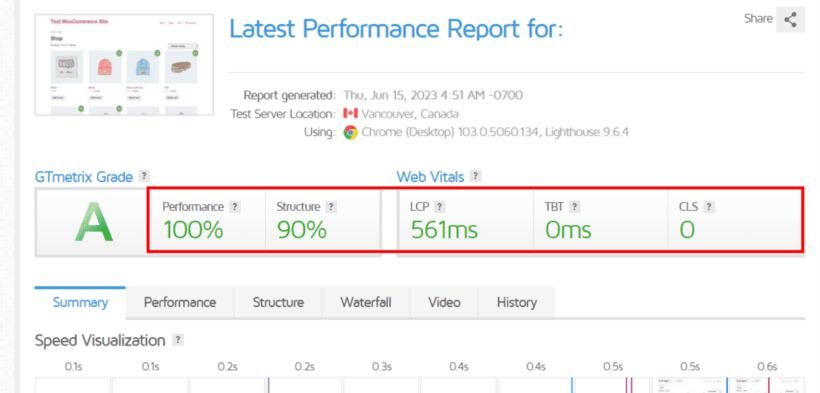The height and width of the screenshot is (393, 820).
Task: Click the 561ms LCP value
Action: (444, 230)
